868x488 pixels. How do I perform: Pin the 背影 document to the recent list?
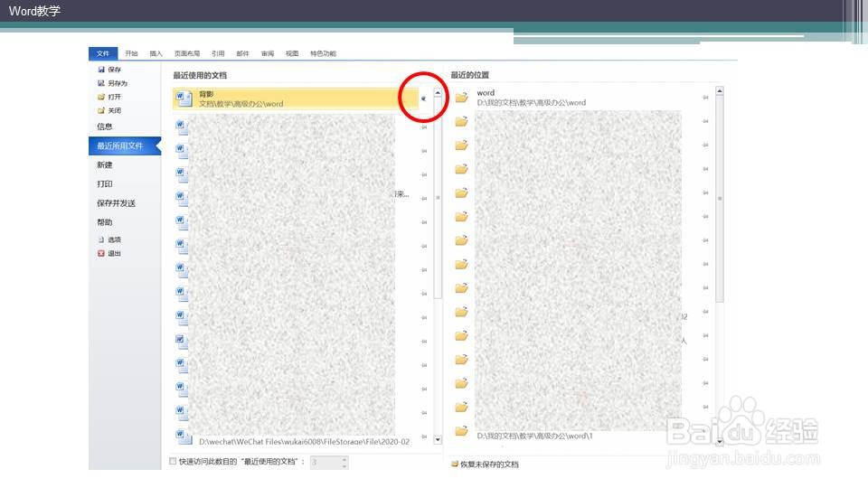point(423,99)
